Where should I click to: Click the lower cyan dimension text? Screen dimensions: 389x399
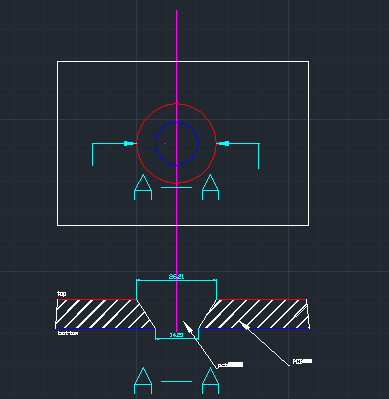coord(176,335)
